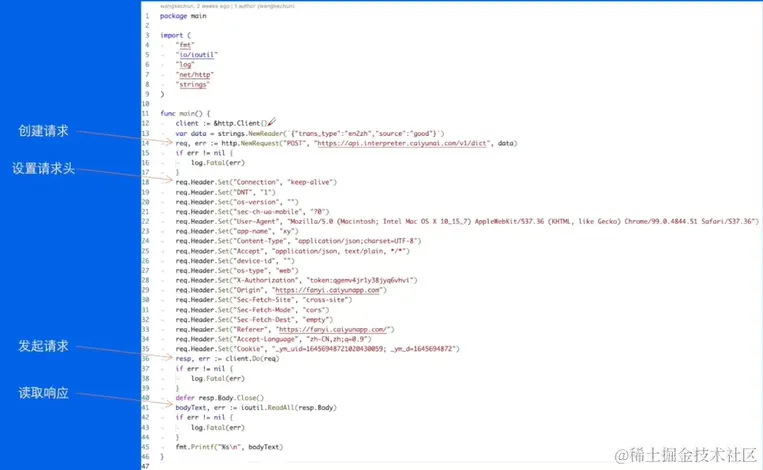Click the Header.Set "Accept-Language" line

click(x=273, y=339)
